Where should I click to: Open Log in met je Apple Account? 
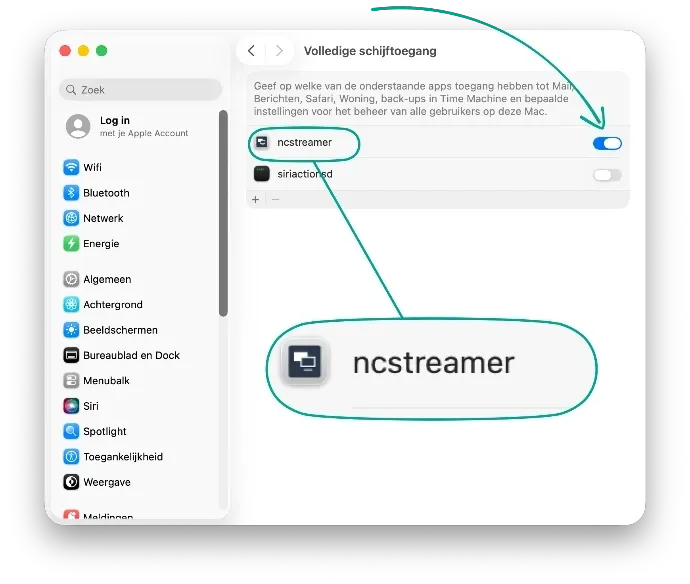pyautogui.click(x=128, y=126)
